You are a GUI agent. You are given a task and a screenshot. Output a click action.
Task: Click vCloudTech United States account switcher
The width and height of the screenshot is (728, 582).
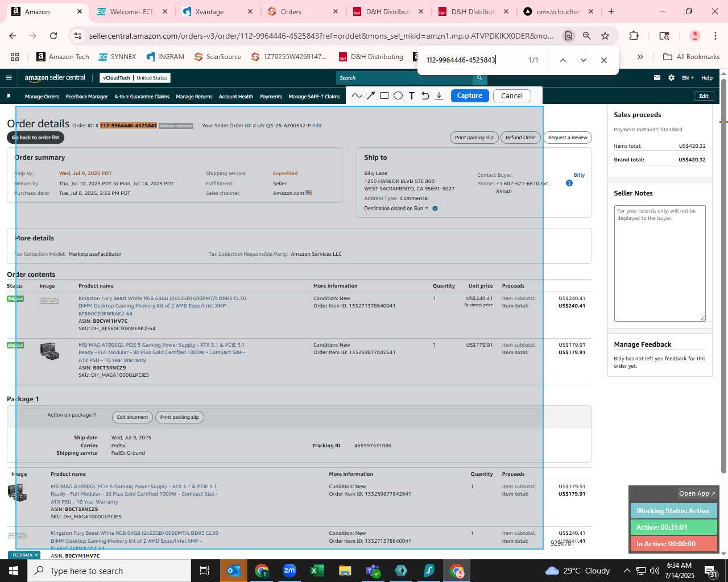click(135, 78)
